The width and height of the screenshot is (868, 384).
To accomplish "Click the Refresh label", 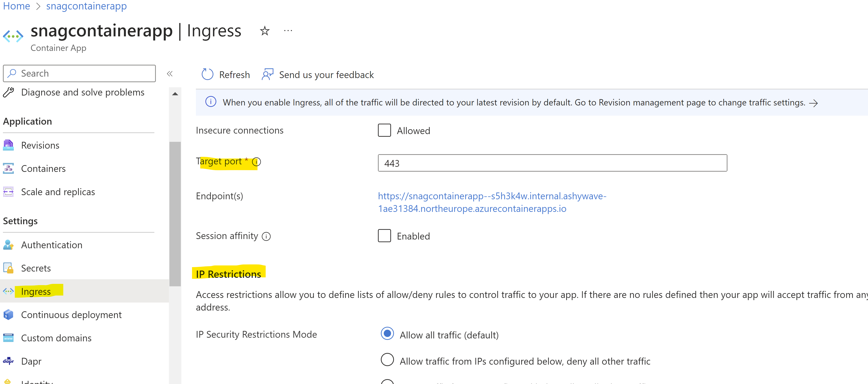I will pos(234,75).
